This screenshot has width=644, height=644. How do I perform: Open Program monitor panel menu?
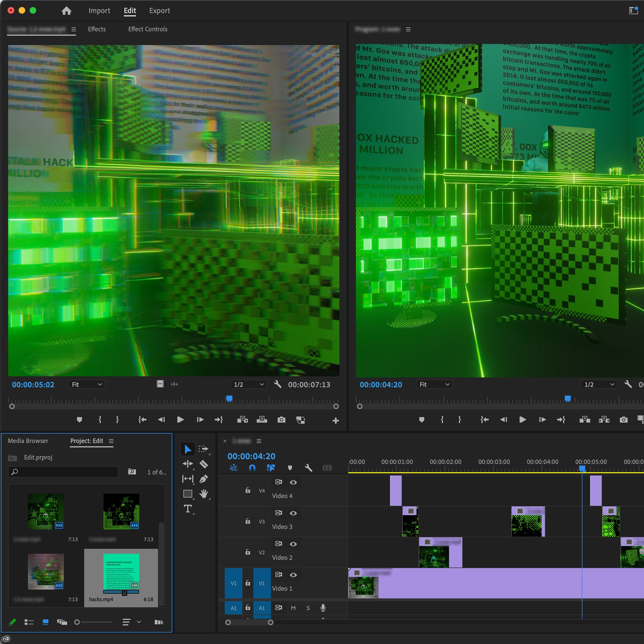[x=408, y=30]
